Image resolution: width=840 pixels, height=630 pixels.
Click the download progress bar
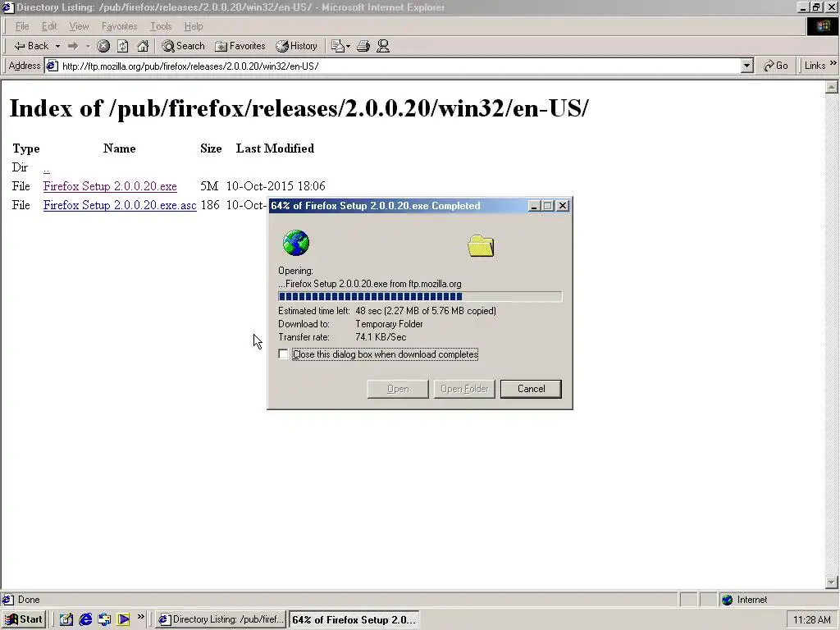tap(420, 297)
